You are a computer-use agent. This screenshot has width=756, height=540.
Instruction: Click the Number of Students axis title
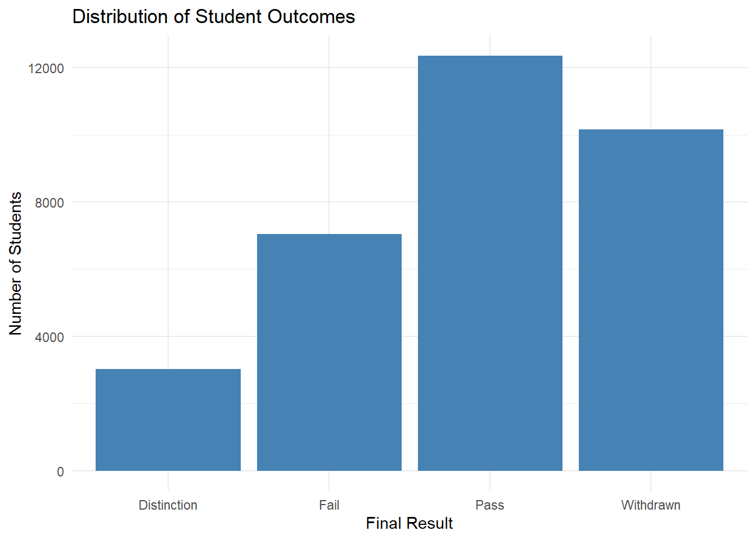16,263
